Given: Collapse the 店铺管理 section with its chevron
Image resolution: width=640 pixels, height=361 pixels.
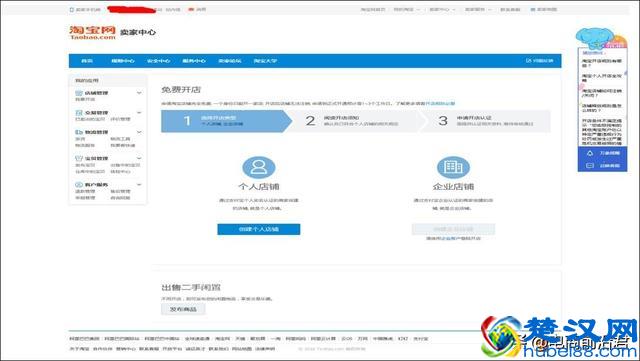Looking at the screenshot, I should pyautogui.click(x=139, y=93).
